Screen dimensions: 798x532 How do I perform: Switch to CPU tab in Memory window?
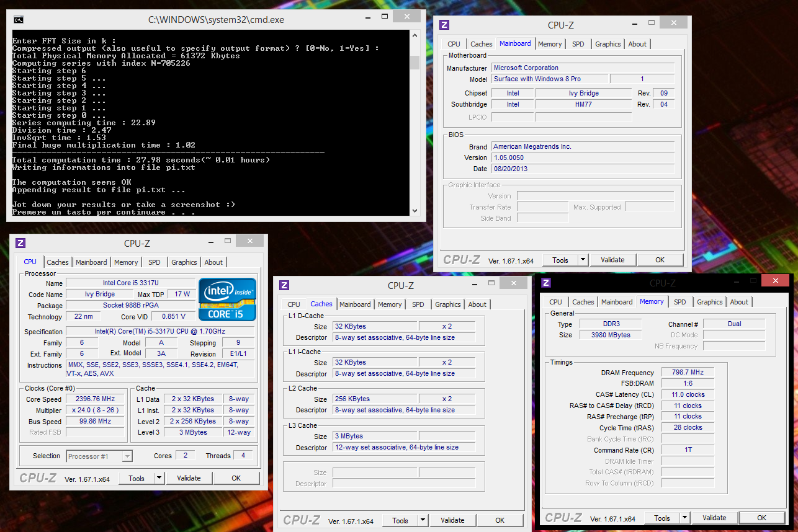[x=555, y=302]
